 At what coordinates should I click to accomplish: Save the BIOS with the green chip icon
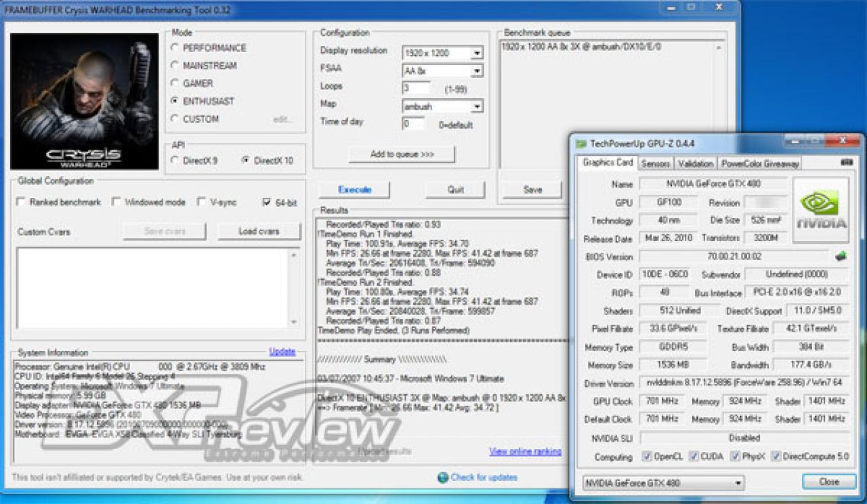(841, 257)
